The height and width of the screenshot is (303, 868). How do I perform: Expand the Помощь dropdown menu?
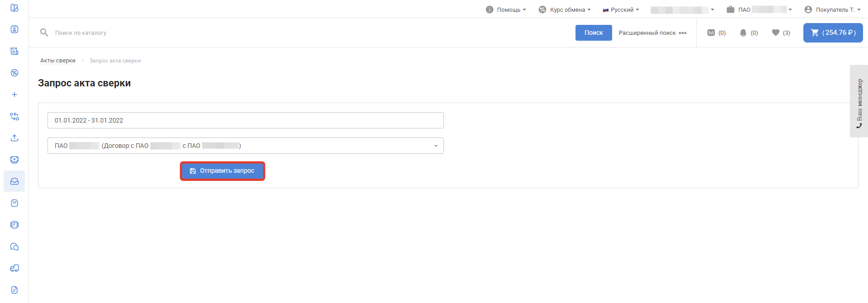506,9
